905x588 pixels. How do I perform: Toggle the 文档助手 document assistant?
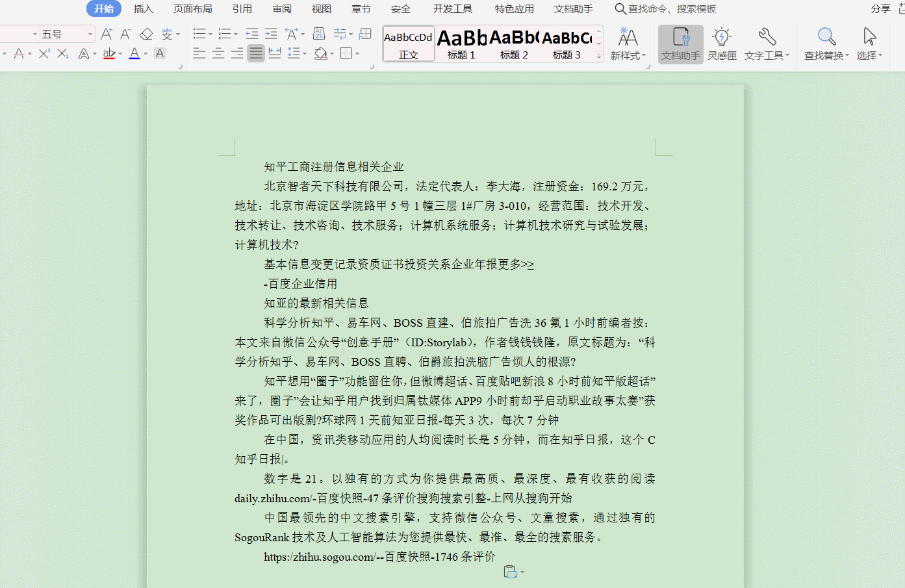681,44
